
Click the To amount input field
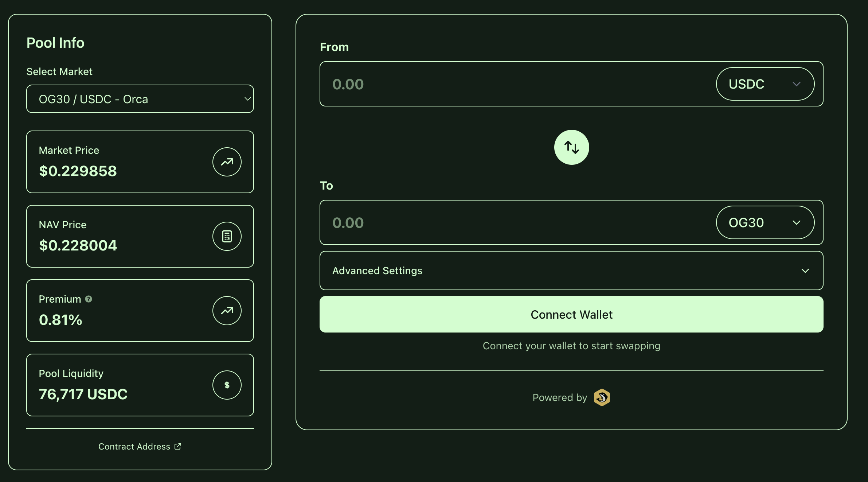tap(510, 222)
